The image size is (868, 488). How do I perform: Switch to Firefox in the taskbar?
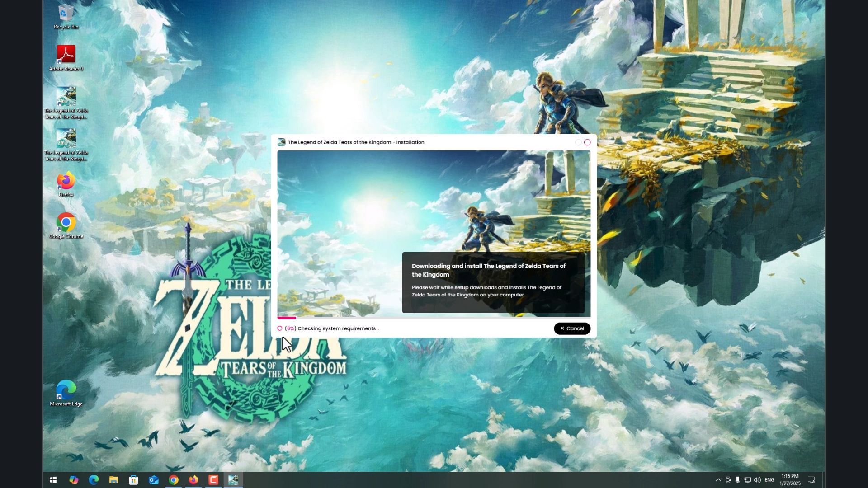coord(193,480)
